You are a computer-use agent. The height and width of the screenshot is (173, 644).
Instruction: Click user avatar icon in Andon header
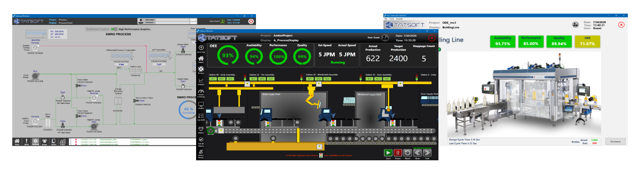pyautogui.click(x=385, y=38)
